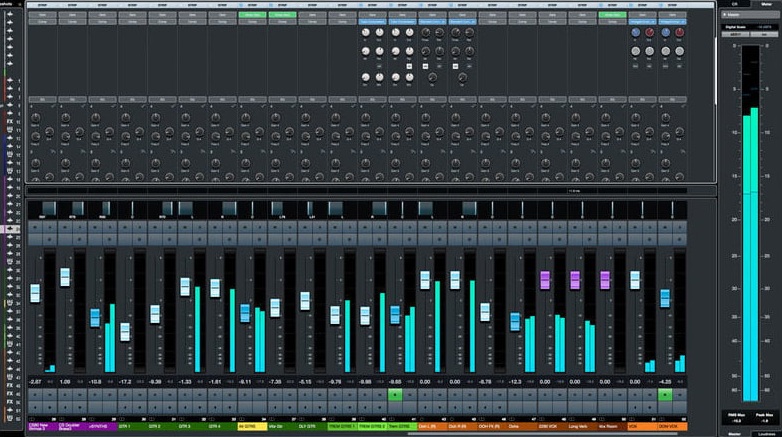Click Read automation button on vSYNTHS channel
Viewport: 782px width, 437px height.
(95, 395)
